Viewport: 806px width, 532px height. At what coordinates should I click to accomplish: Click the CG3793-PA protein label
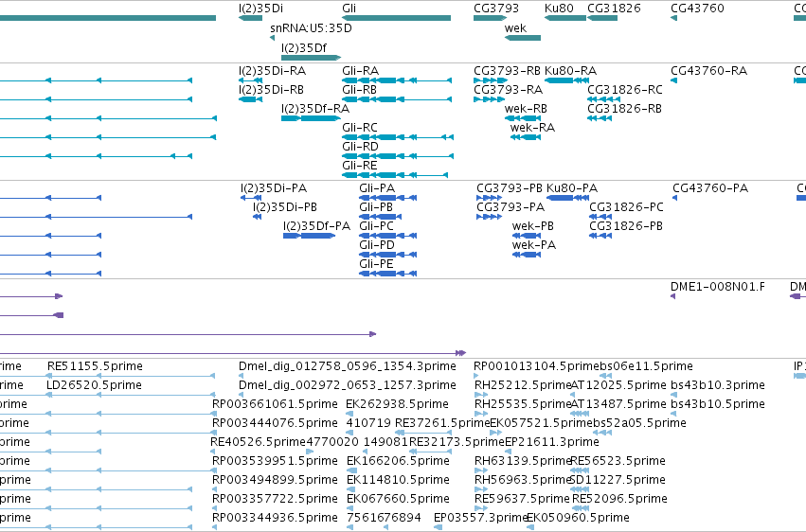510,207
